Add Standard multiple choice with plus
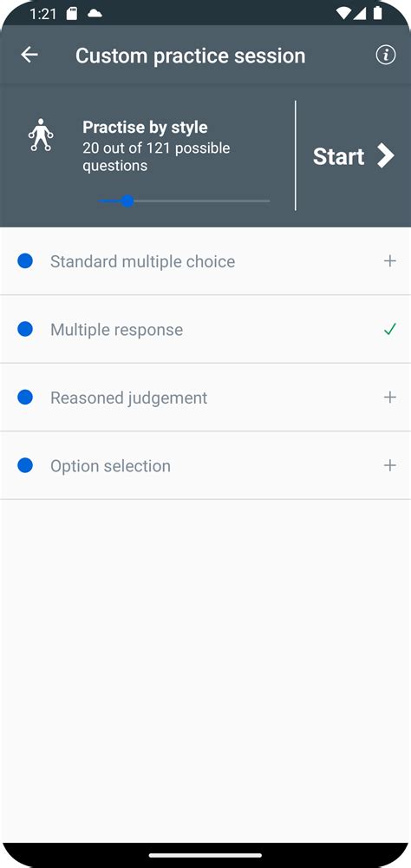Viewport: 411px width, 868px height. [x=390, y=260]
